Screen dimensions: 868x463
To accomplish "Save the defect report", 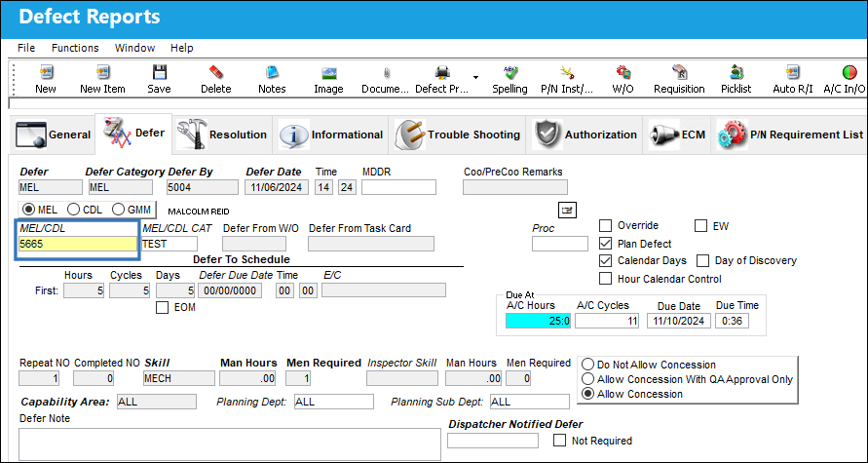I will [x=160, y=72].
